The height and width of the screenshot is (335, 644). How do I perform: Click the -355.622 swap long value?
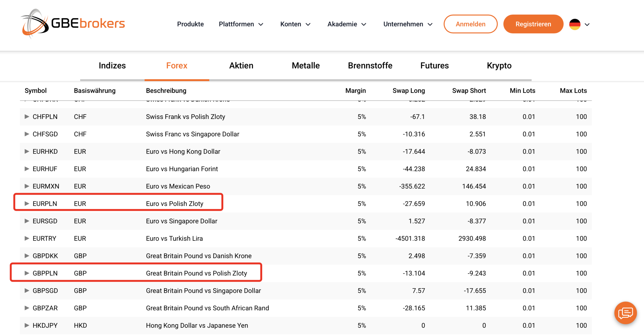412,186
